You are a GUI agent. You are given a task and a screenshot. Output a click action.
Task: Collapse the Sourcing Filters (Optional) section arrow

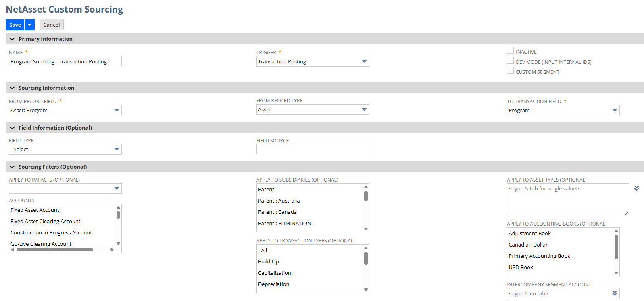click(12, 167)
